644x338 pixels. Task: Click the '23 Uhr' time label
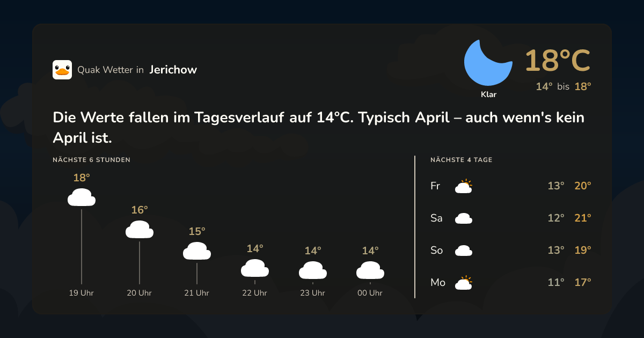click(313, 293)
